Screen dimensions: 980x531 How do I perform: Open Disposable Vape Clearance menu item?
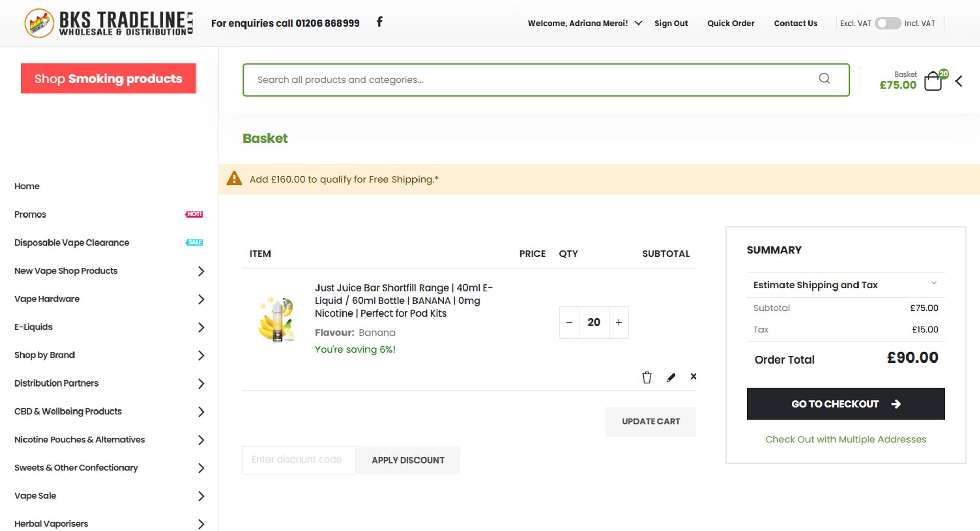(71, 243)
